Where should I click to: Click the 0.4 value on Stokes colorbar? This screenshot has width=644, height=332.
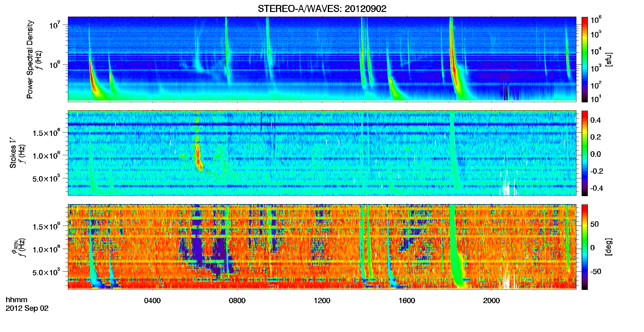595,120
